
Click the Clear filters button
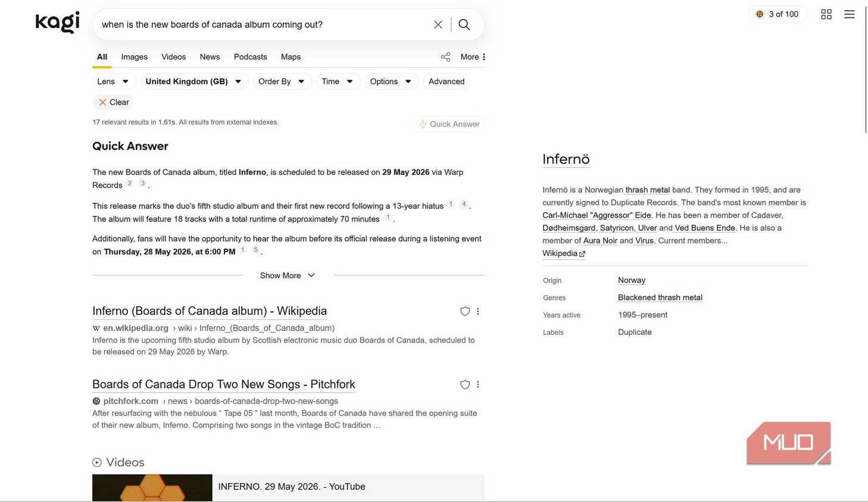[x=114, y=102]
